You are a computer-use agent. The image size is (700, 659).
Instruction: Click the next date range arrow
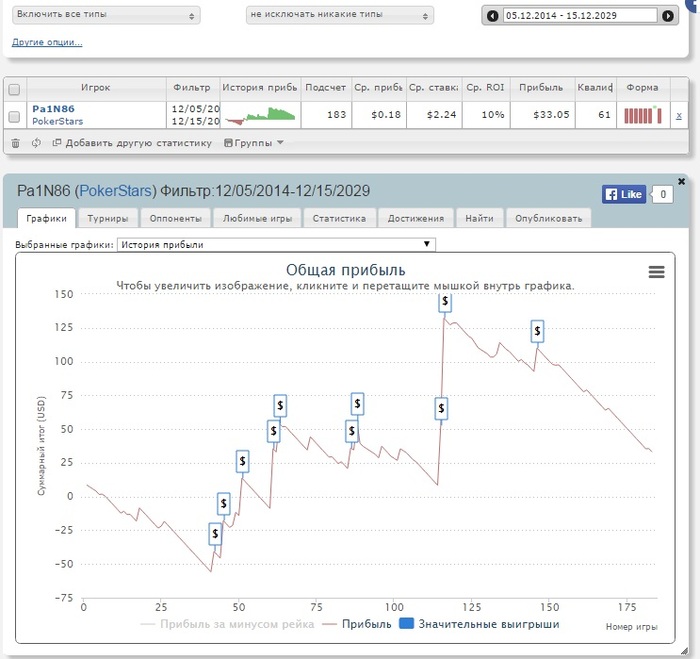click(x=667, y=16)
